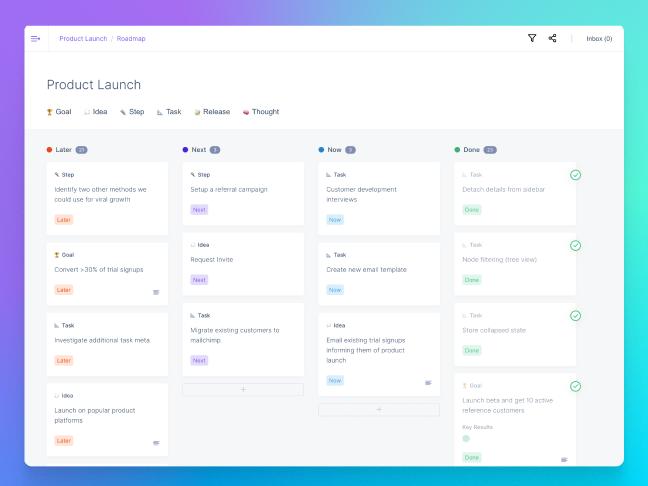Viewport: 648px width, 486px height.
Task: Open Later status tag on Investigate additional task meta
Action: tap(64, 360)
